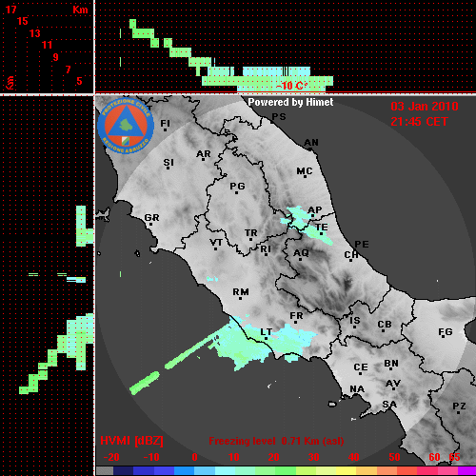
Task: Click the CH city label on the map
Action: [x=351, y=254]
